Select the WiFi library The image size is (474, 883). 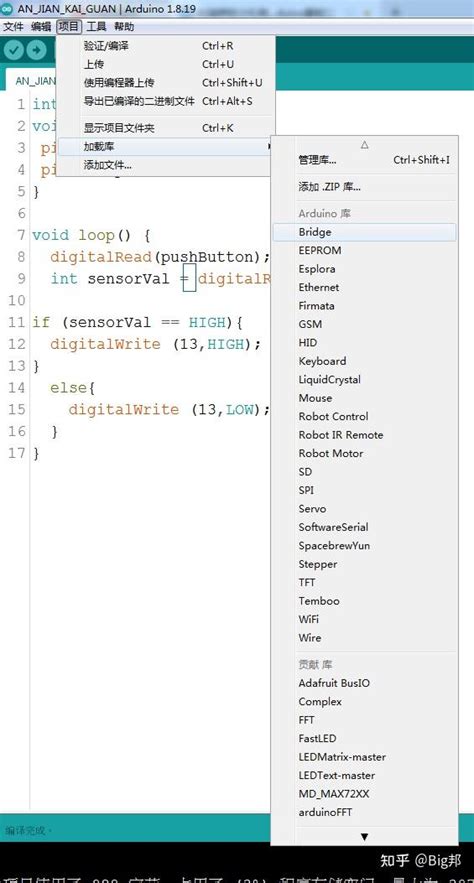(364, 619)
